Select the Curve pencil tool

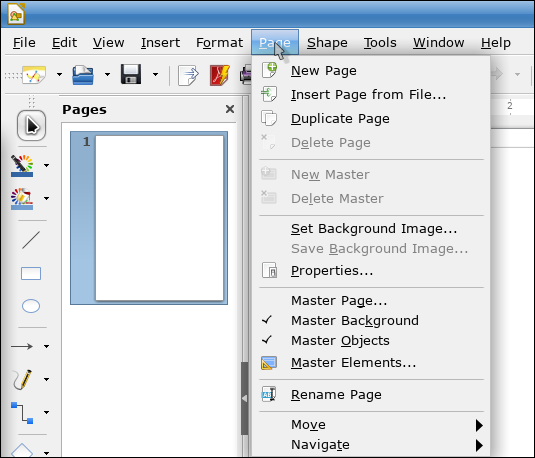pyautogui.click(x=22, y=379)
